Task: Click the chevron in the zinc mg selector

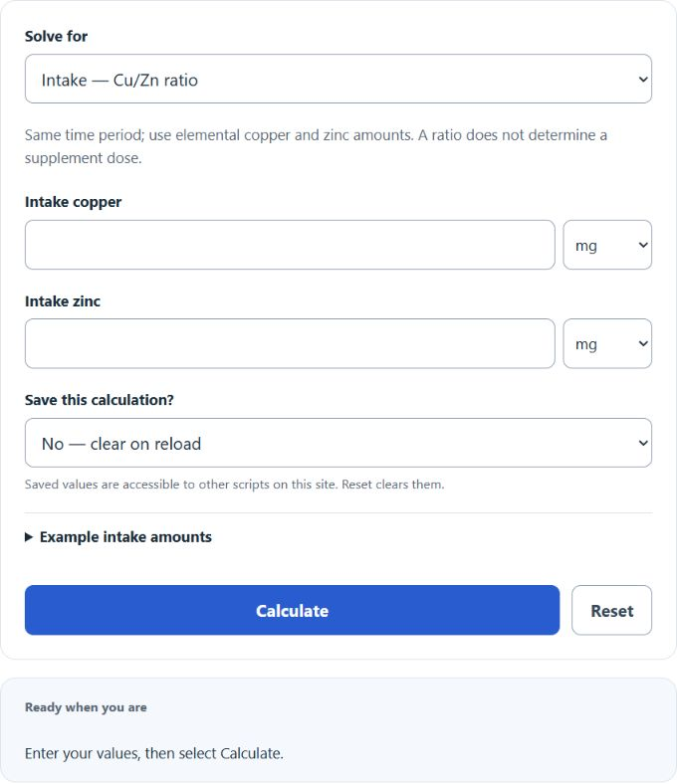Action: pos(643,343)
